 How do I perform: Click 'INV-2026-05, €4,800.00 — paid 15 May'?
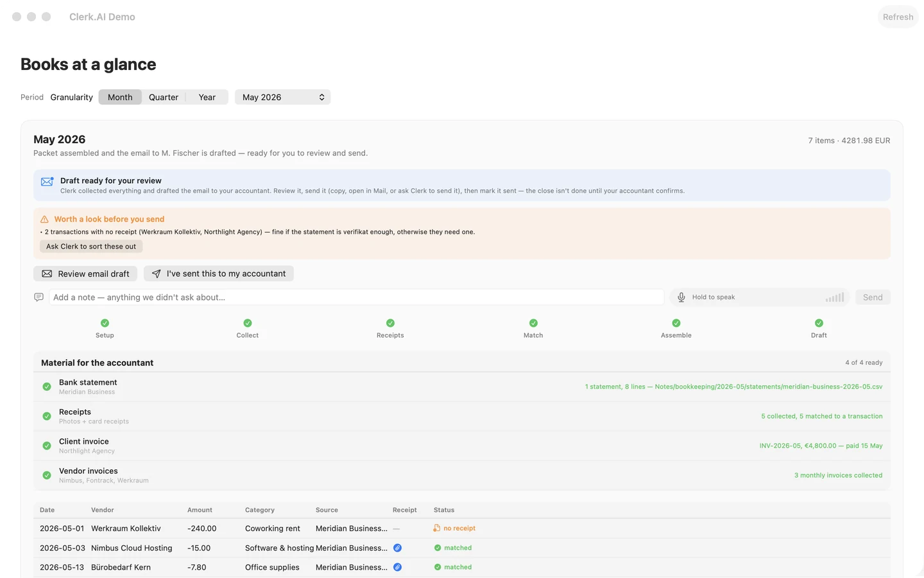821,446
